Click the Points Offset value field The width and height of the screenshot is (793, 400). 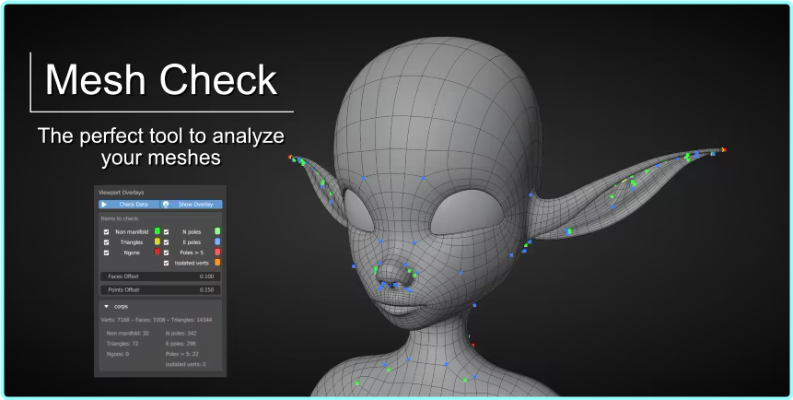[x=160, y=290]
